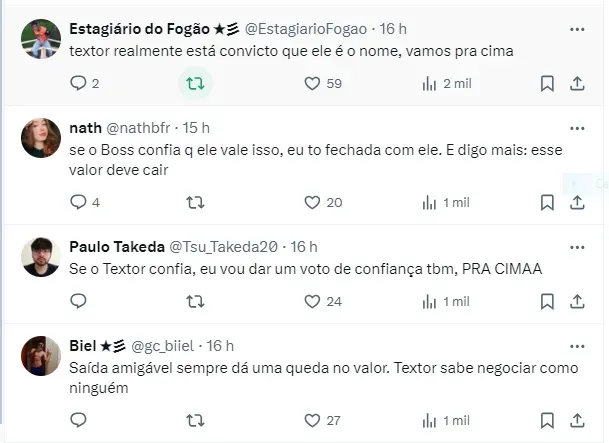Reply to Estagiário do Fogão's tweet
Screen dimensions: 609x443
[x=79, y=84]
